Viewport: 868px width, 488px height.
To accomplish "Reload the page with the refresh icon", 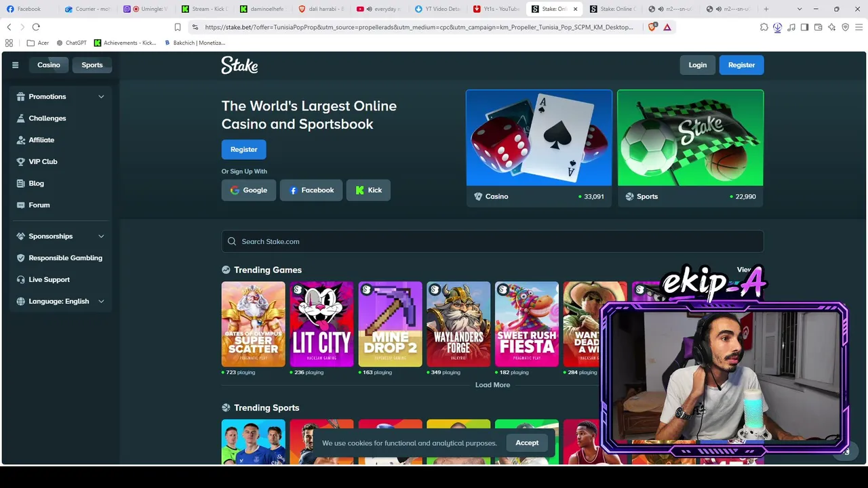I will (x=36, y=27).
